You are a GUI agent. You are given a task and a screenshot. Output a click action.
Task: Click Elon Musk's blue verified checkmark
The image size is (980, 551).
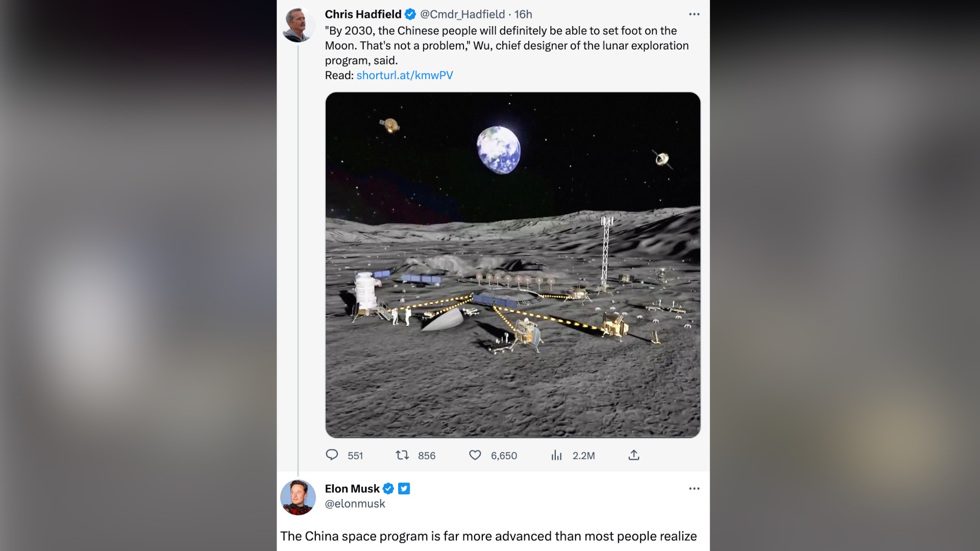point(388,489)
